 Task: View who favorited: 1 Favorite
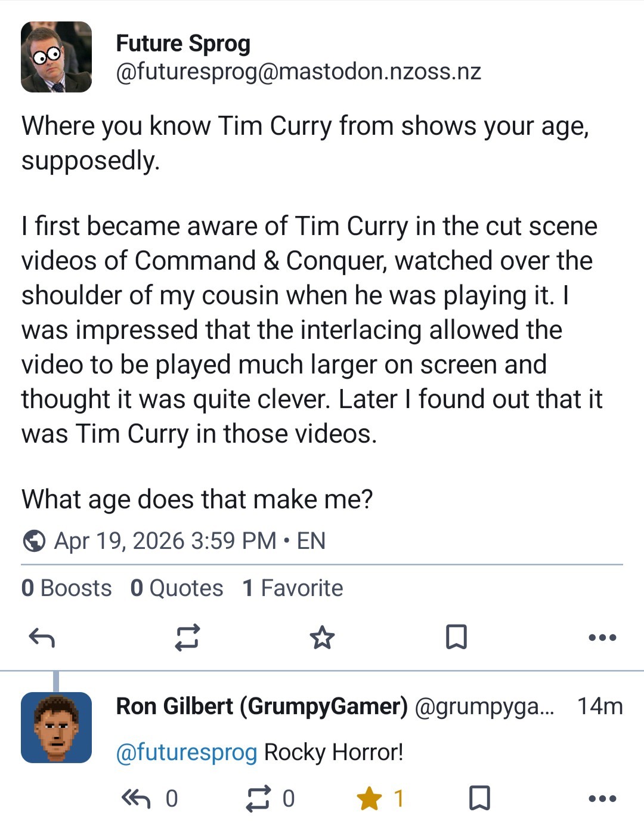(293, 588)
